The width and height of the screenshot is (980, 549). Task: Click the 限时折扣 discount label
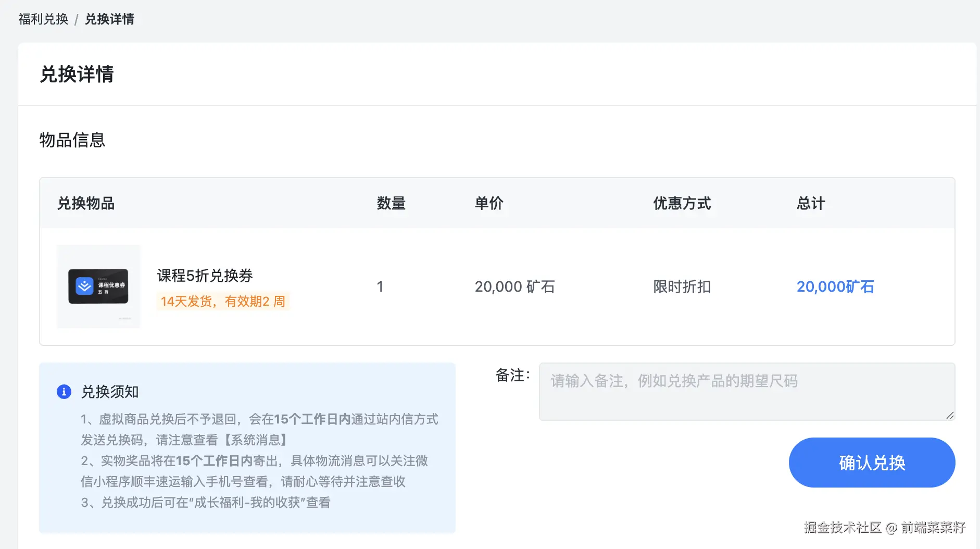(x=681, y=286)
